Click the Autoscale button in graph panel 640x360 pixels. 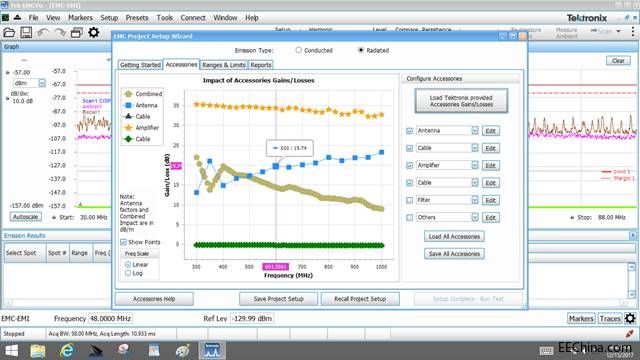(x=25, y=217)
